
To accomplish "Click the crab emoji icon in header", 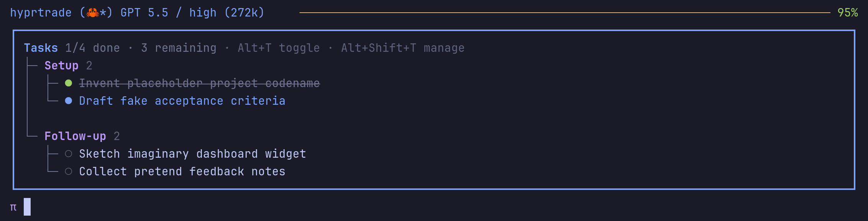I will pyautogui.click(x=92, y=13).
